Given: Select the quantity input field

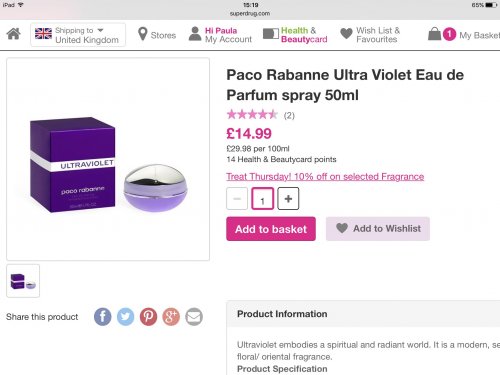Looking at the screenshot, I should pyautogui.click(x=263, y=199).
